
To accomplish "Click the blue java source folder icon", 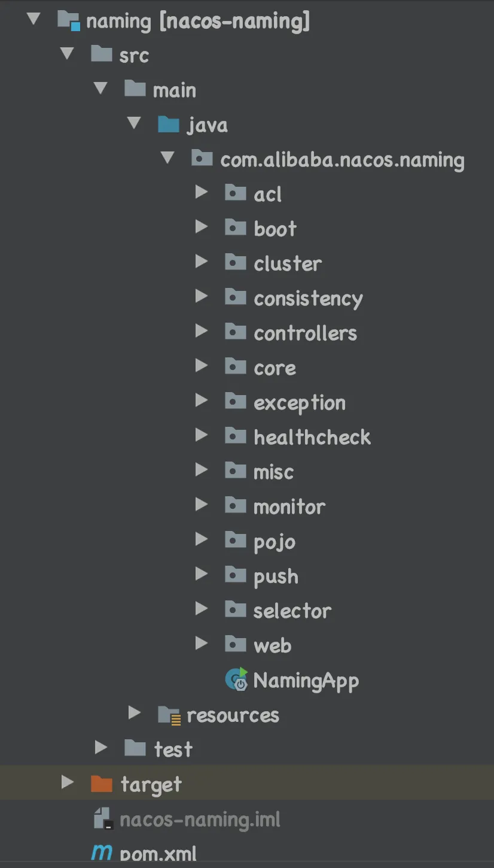I will click(169, 125).
